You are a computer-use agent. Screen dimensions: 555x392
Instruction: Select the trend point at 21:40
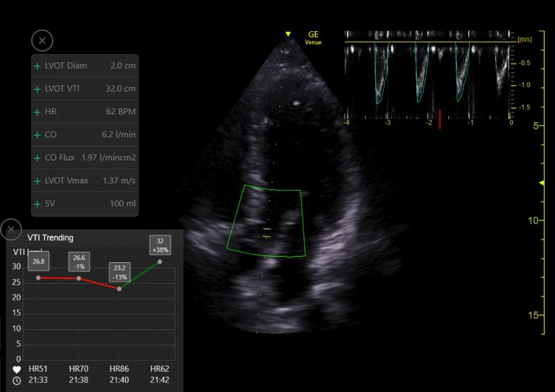coord(119,289)
